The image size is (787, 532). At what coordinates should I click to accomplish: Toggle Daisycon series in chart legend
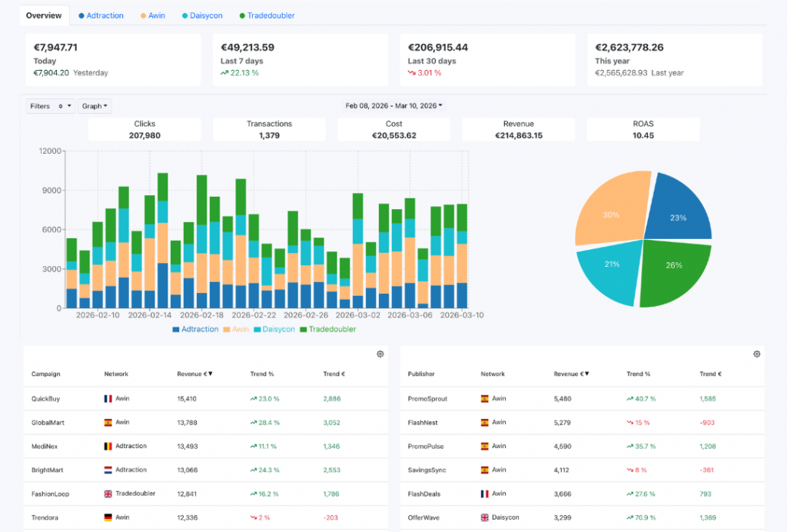tap(274, 329)
